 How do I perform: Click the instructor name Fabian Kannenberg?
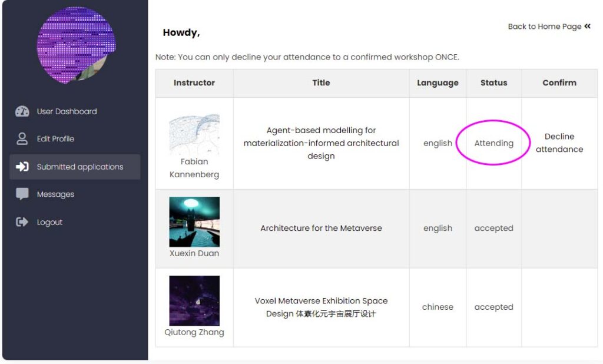tap(194, 168)
